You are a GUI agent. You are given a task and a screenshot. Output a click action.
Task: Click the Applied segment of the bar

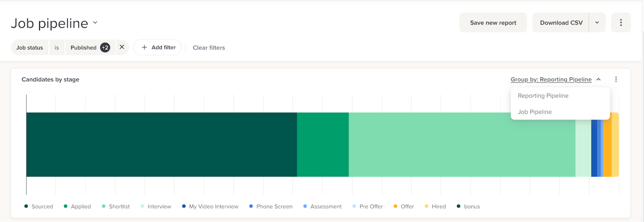pyautogui.click(x=322, y=144)
